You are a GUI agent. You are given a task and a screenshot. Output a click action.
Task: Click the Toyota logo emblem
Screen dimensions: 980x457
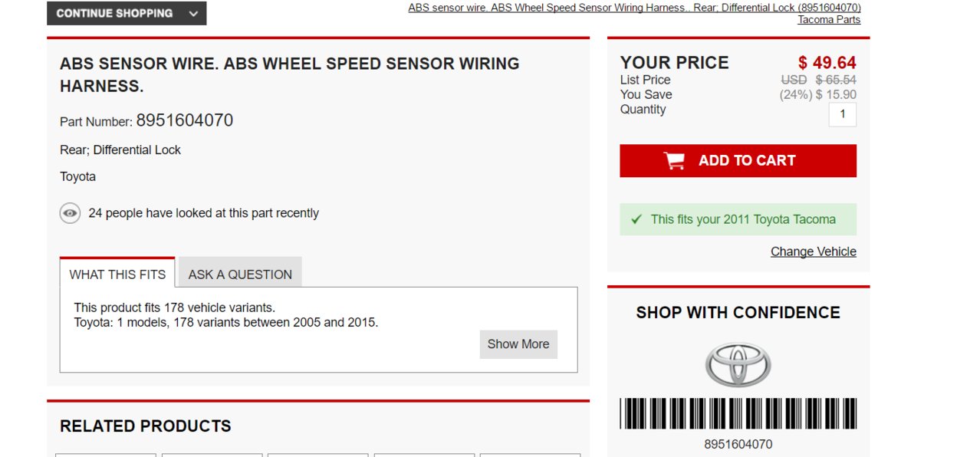click(738, 364)
